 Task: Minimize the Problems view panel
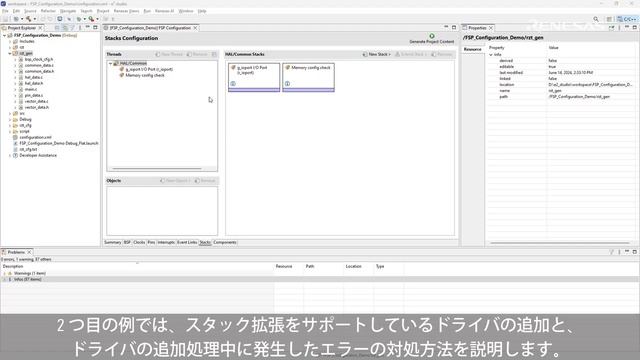tap(627, 252)
